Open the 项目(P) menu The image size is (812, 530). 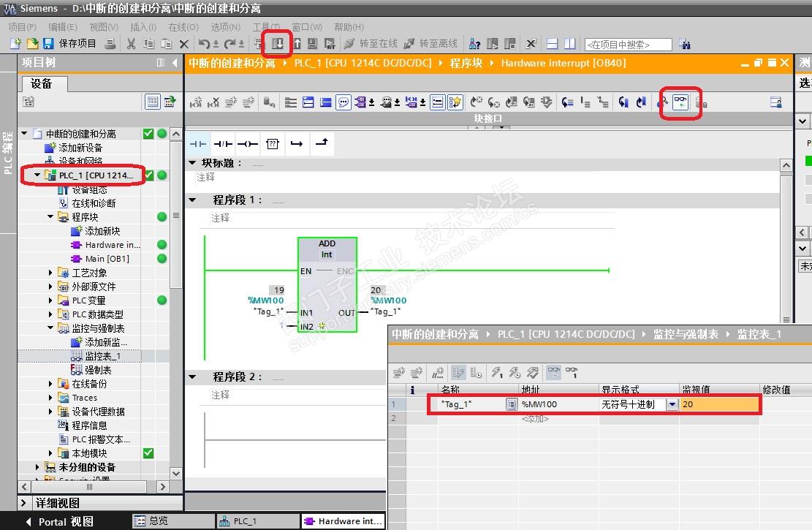click(x=23, y=27)
